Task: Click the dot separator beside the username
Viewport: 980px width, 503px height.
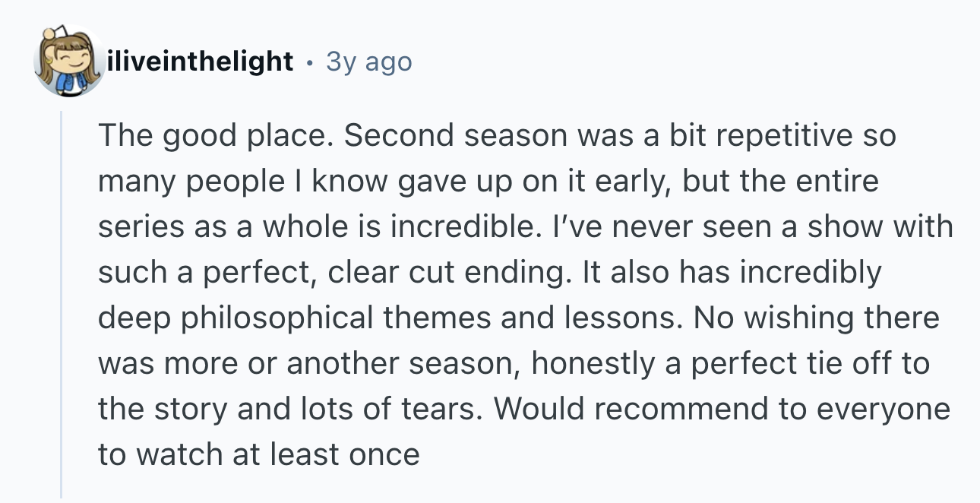Action: (310, 62)
